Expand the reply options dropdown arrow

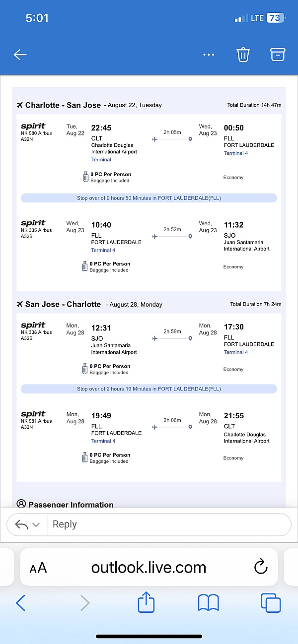tap(36, 524)
